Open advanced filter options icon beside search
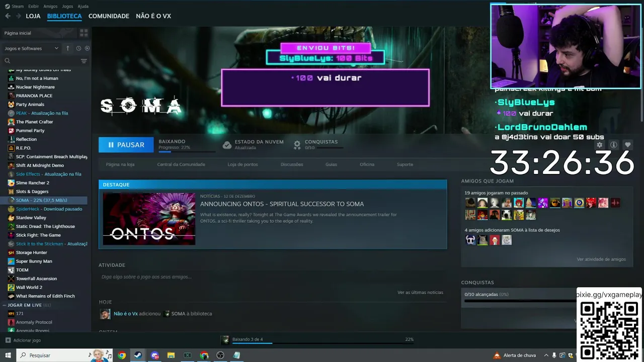This screenshot has width=644, height=362. (84, 61)
